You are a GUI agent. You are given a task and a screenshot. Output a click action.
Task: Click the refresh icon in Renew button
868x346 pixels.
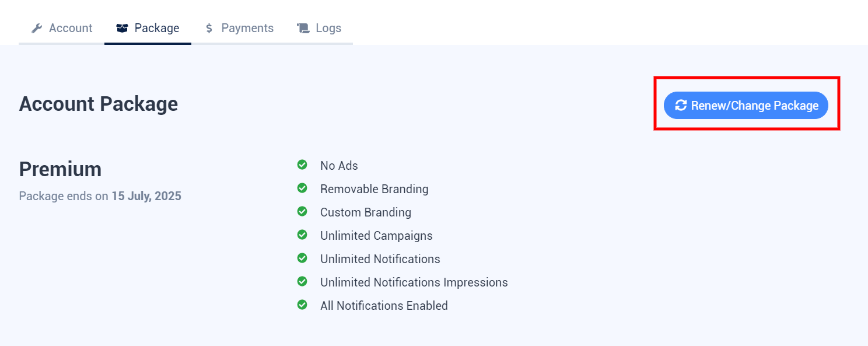[x=681, y=106]
